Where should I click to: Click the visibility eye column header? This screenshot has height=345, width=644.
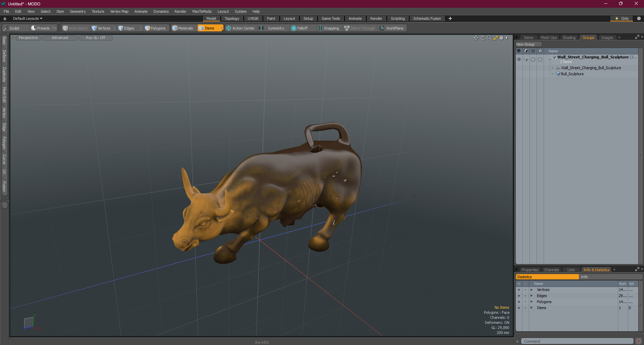click(x=519, y=51)
